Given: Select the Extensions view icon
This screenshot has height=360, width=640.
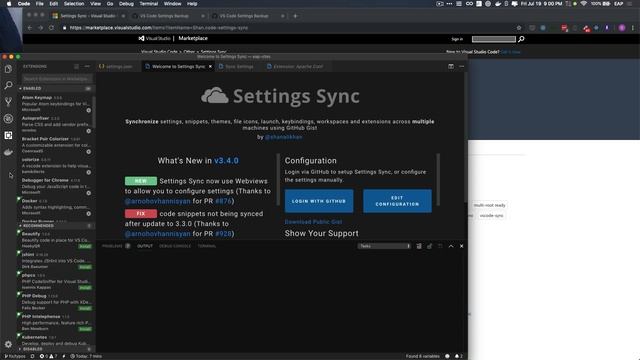Looking at the screenshot, I should pos(8,136).
